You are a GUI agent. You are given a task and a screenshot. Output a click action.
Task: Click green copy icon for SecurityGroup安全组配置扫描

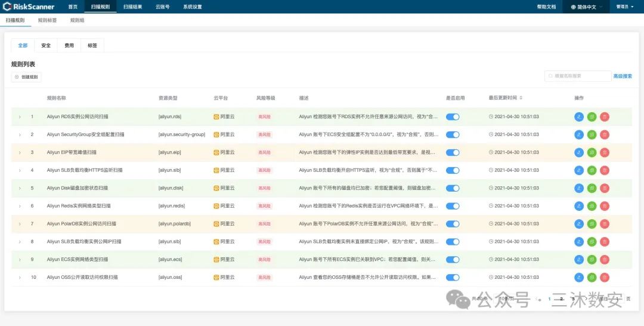point(592,134)
